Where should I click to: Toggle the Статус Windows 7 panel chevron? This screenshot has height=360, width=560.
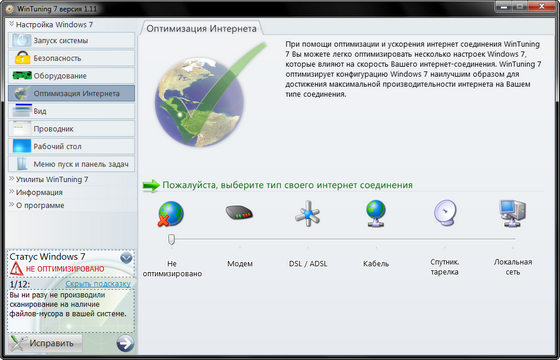126,258
